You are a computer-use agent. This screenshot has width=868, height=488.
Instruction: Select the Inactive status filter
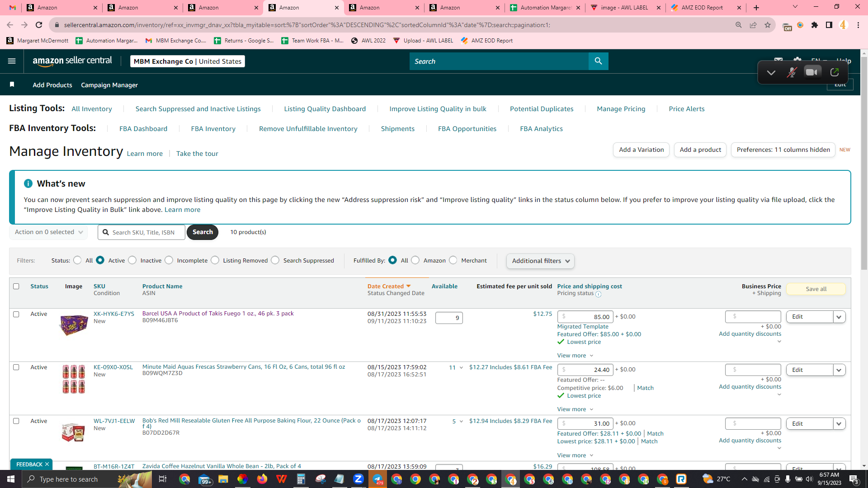point(132,260)
